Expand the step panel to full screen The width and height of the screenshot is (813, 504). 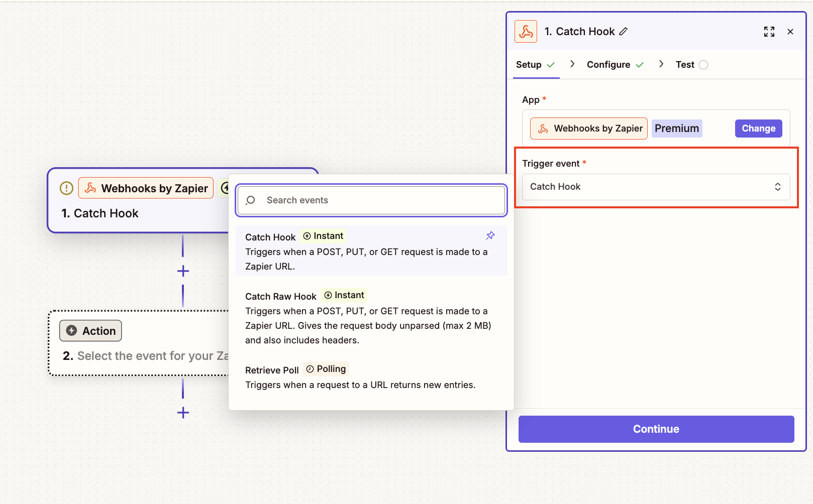(769, 32)
